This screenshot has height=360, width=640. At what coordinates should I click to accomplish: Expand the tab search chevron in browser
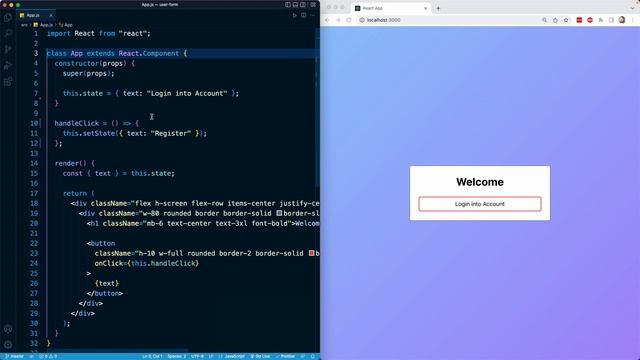[633, 8]
